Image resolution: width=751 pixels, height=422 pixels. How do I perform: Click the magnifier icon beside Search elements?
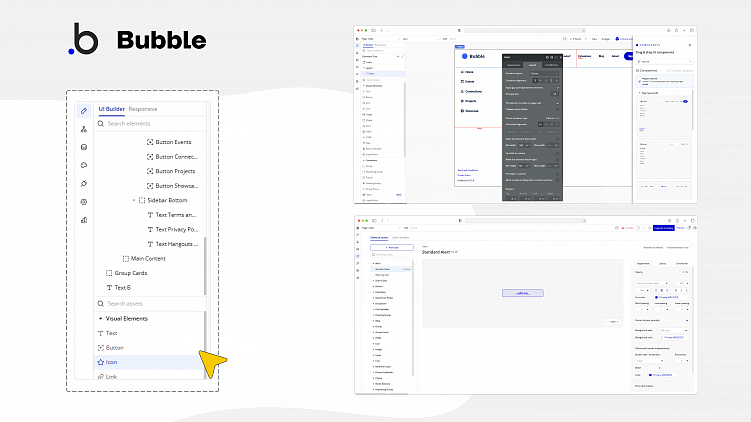tap(101, 124)
